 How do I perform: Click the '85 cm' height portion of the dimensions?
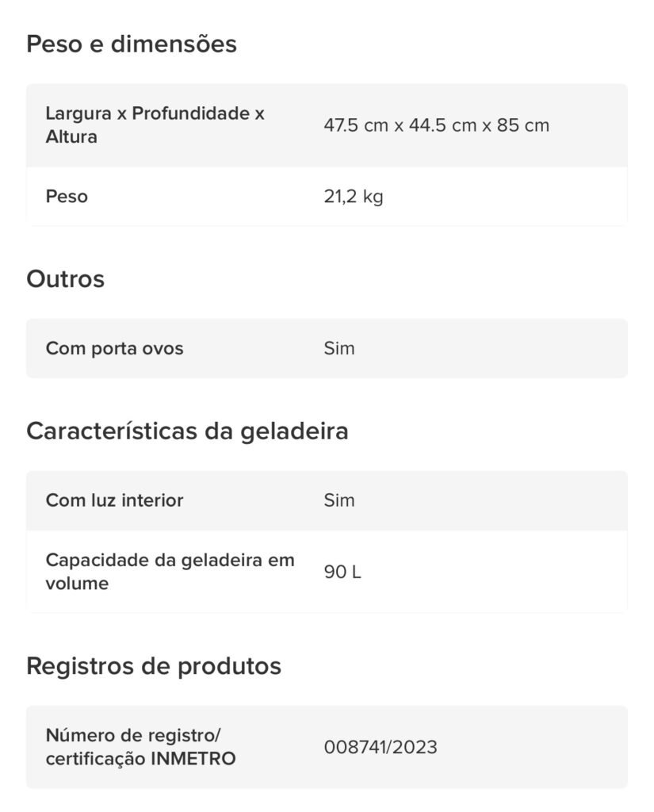click(x=523, y=125)
